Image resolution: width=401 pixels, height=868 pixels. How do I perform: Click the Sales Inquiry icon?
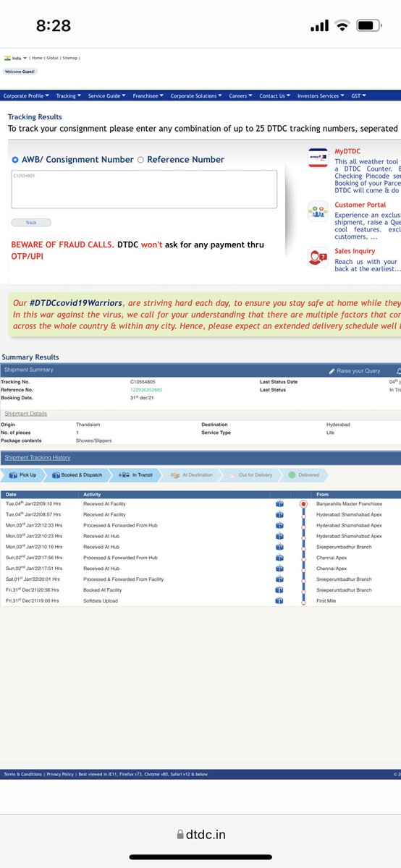click(x=318, y=258)
